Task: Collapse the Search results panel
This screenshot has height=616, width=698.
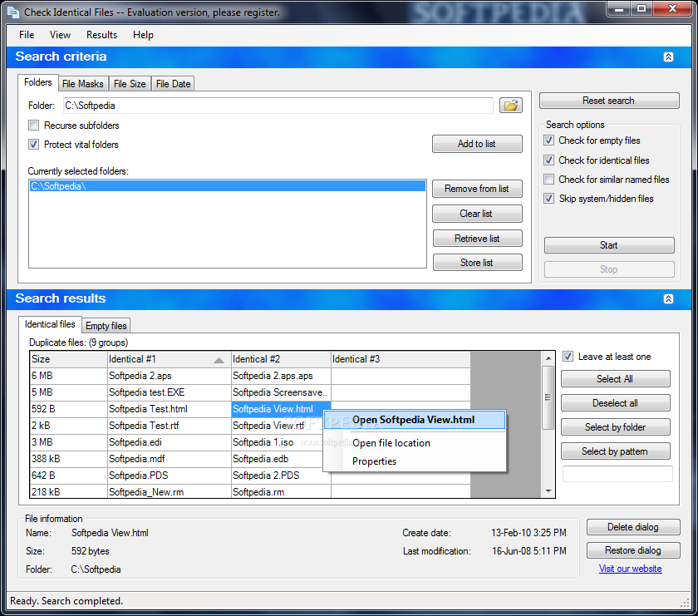Action: pyautogui.click(x=668, y=298)
